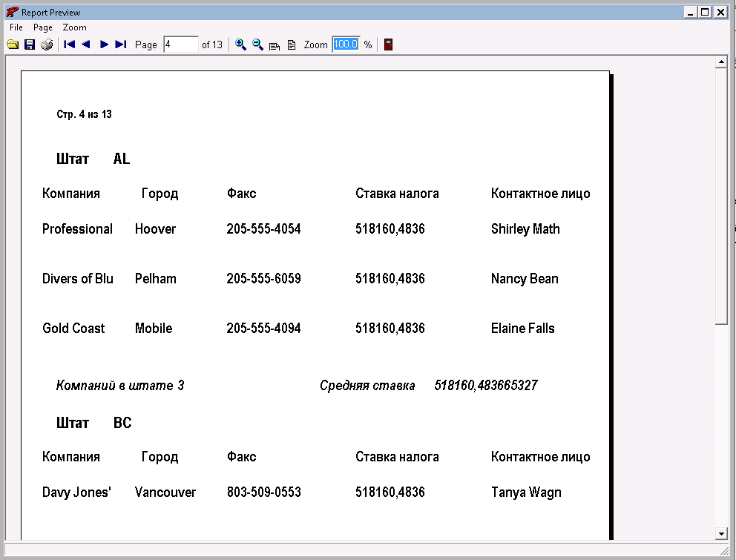This screenshot has width=736, height=560.
Task: Click the Zoom percentage field
Action: coord(346,45)
